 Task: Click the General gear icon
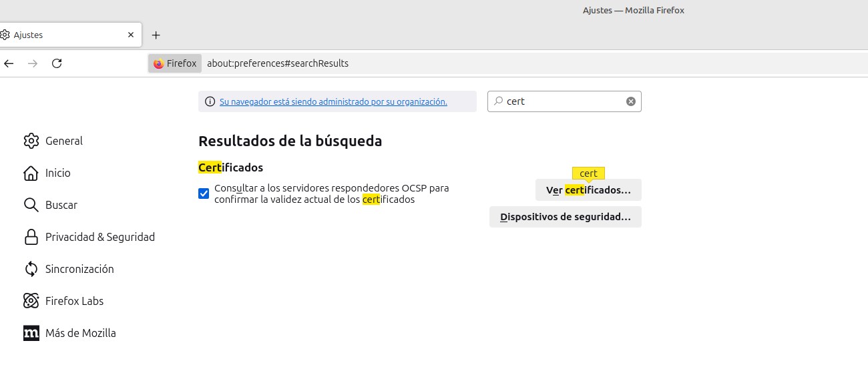tap(31, 141)
